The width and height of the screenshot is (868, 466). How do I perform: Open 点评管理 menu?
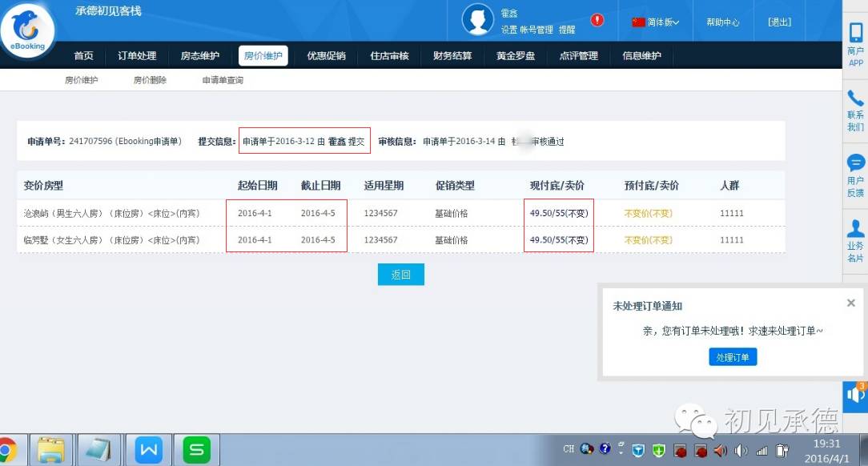coord(578,55)
